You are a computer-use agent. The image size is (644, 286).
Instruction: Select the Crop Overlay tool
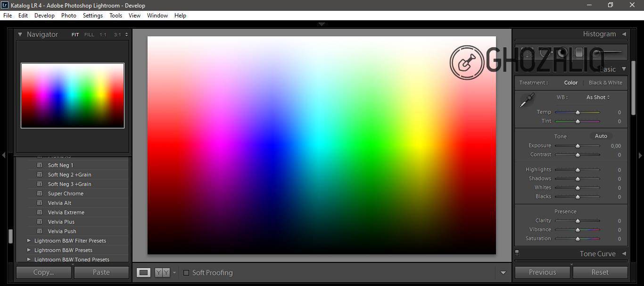point(527,53)
